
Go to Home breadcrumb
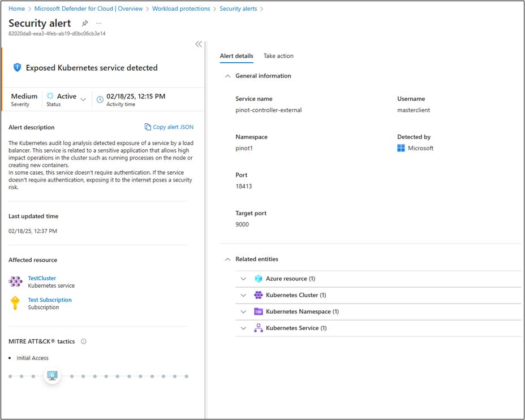coord(17,8)
